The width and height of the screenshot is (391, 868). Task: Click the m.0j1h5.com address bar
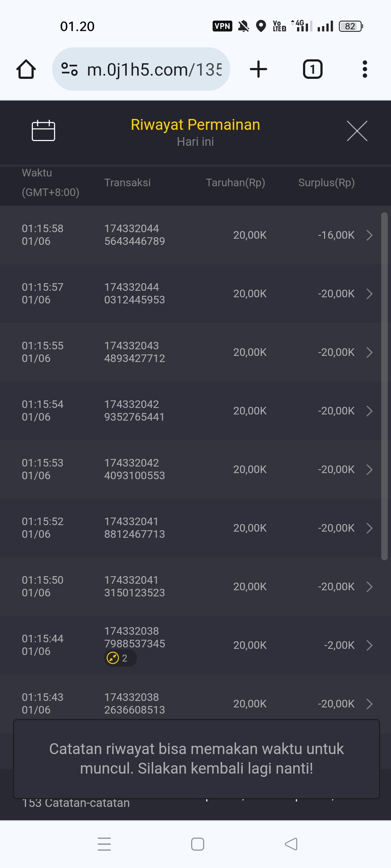pos(154,69)
